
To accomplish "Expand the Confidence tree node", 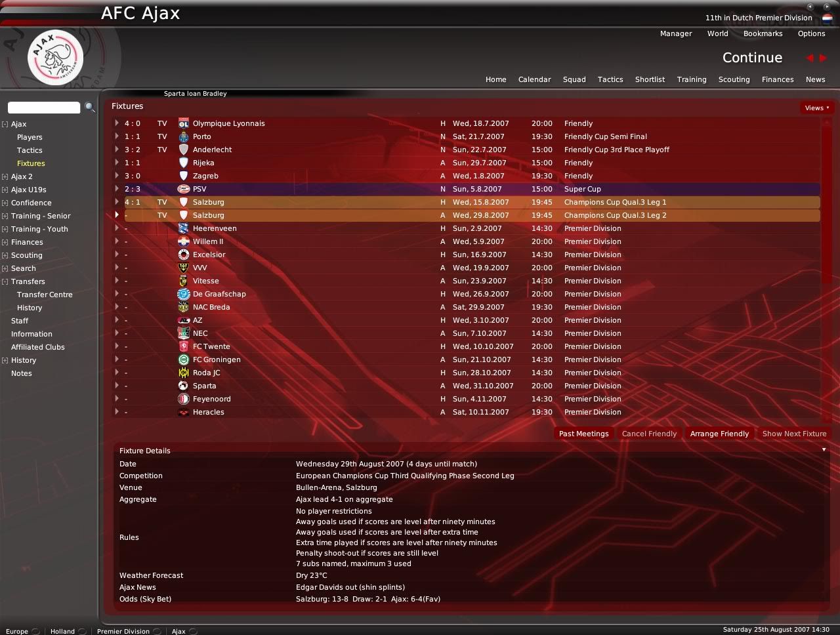I will point(5,203).
